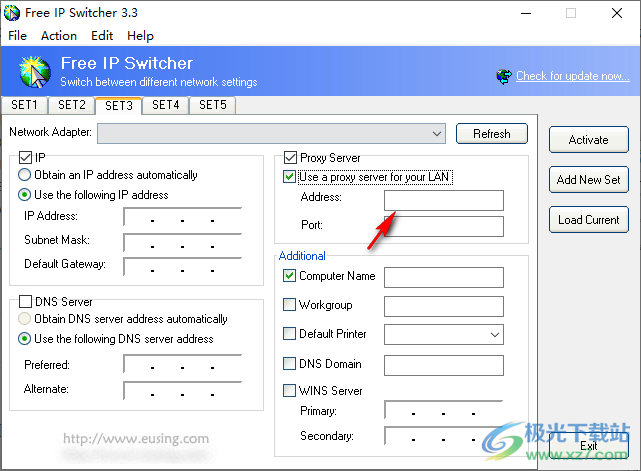Enable the DNS Domain checkbox

(x=289, y=363)
